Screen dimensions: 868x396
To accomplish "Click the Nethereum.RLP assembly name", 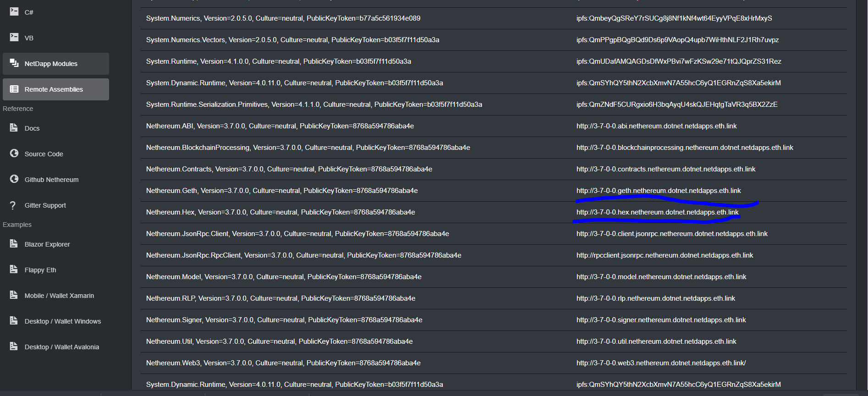I will click(x=281, y=298).
